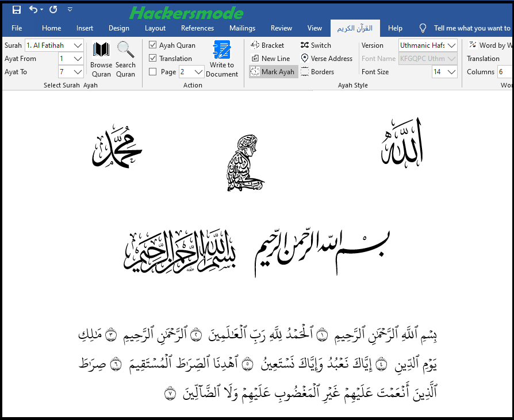Click the Save icon in title bar

coord(17,10)
